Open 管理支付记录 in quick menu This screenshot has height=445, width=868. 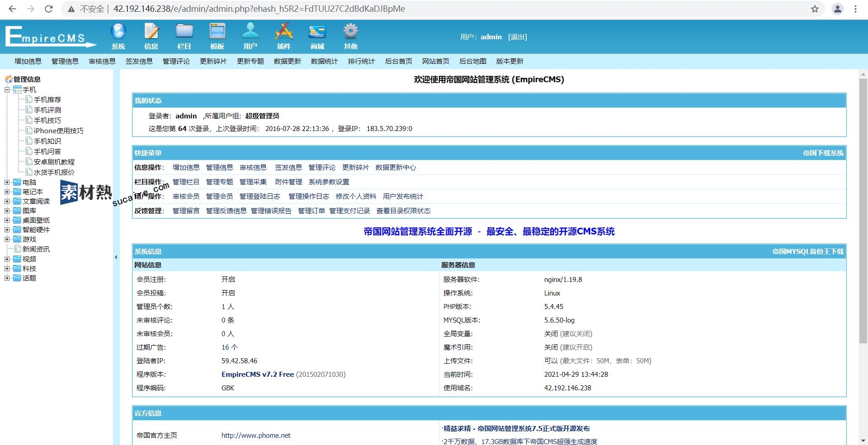point(350,211)
